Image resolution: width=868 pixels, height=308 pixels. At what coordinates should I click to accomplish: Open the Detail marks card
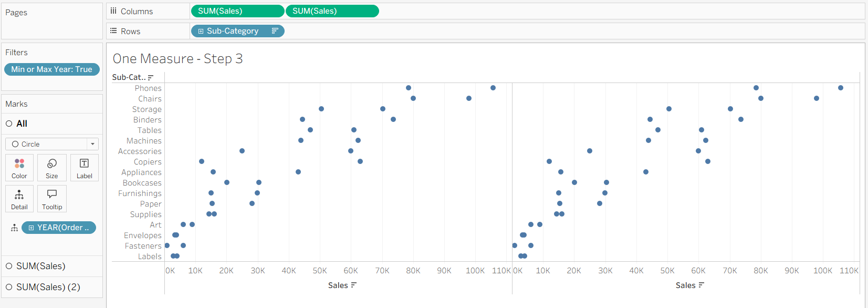coord(19,198)
